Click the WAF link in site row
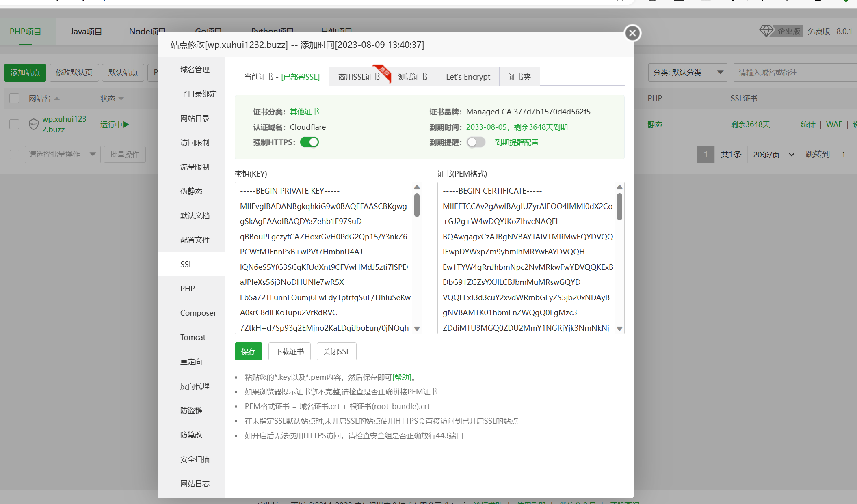 (x=834, y=124)
